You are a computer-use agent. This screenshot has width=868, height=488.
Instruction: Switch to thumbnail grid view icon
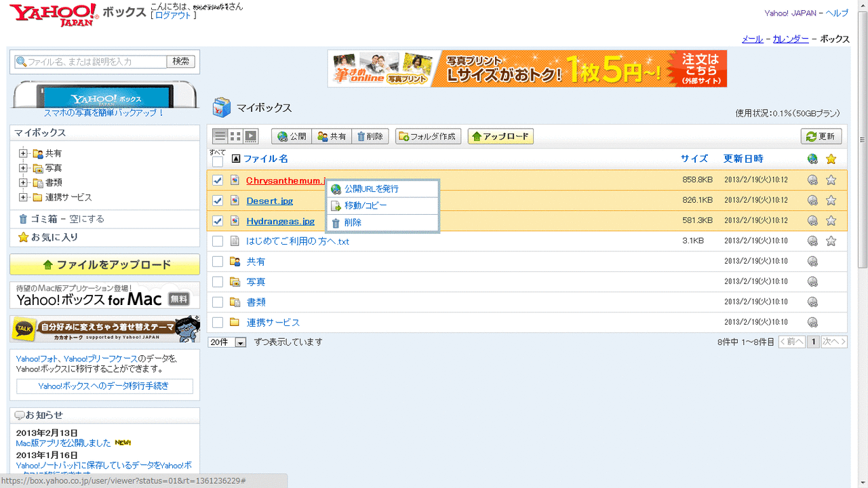235,136
